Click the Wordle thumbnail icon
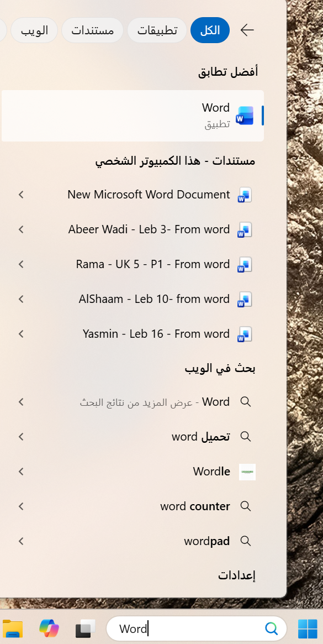Image resolution: width=323 pixels, height=644 pixels. (x=247, y=472)
